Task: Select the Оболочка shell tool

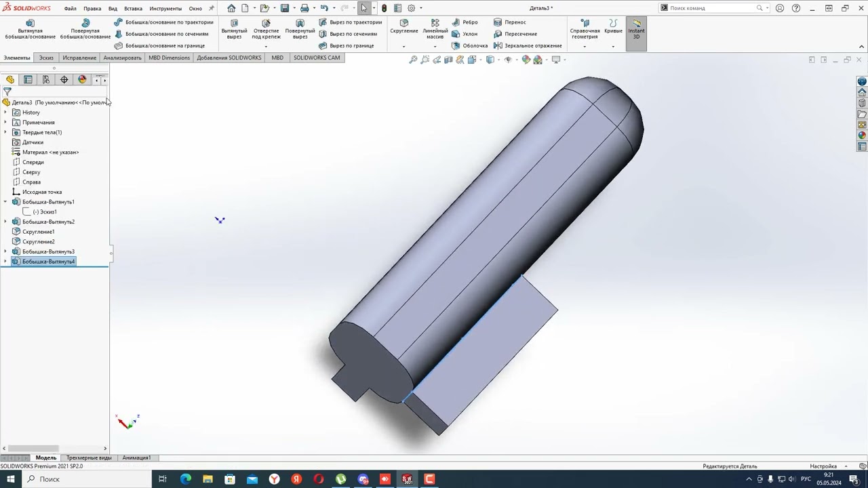Action: [470, 45]
